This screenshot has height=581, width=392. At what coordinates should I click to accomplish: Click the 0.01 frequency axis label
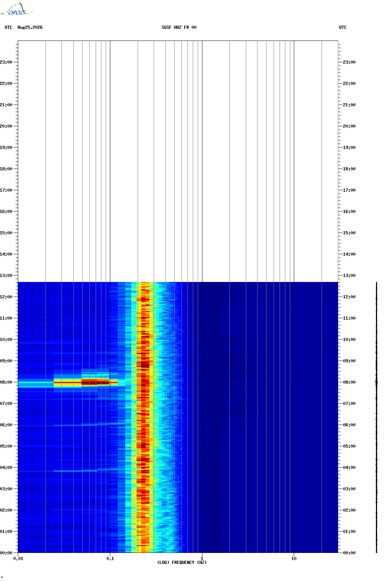click(18, 559)
